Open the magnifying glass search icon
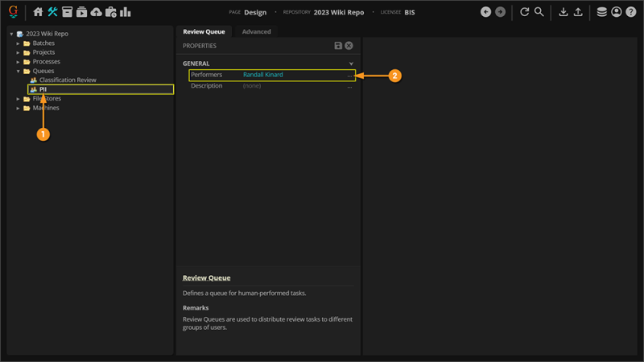 tap(539, 12)
